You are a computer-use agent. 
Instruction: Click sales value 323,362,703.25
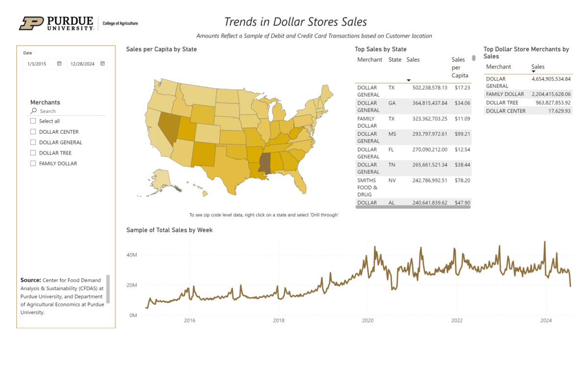tap(430, 119)
